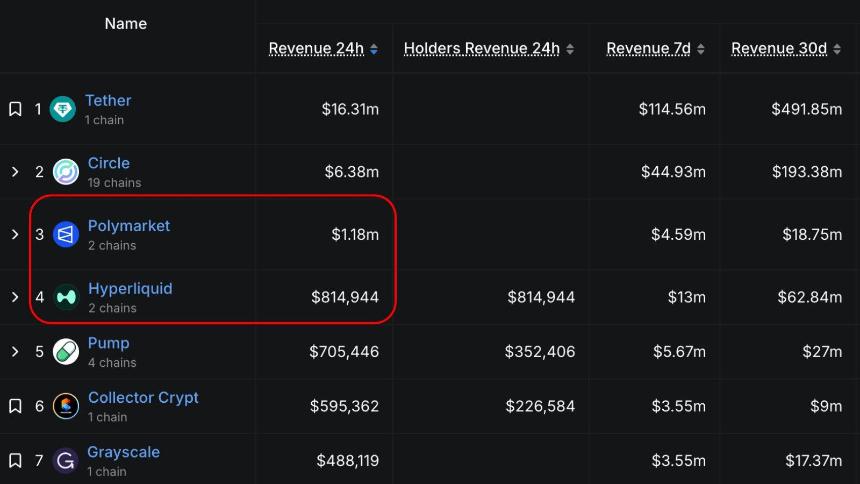Viewport: 860px width, 484px height.
Task: Select Pump's $27m 30d revenue
Action: [x=822, y=351]
